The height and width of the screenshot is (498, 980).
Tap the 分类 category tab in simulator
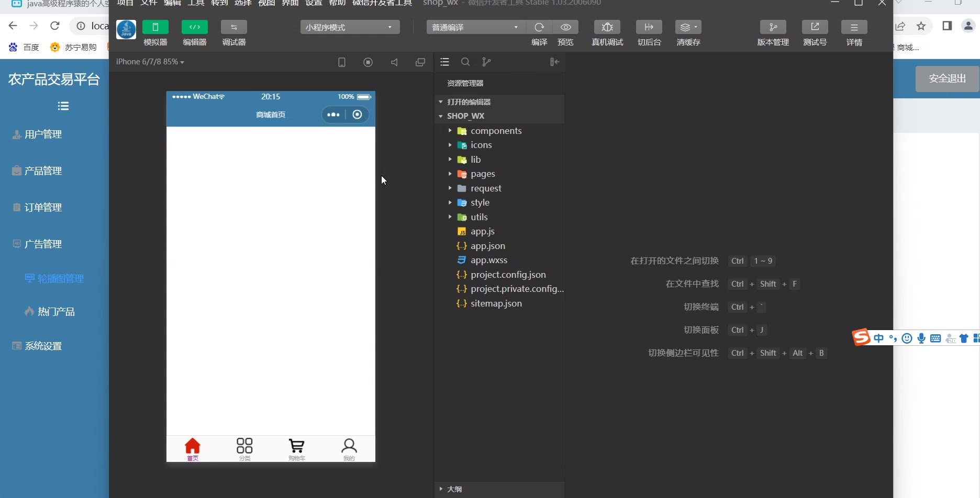pos(244,449)
